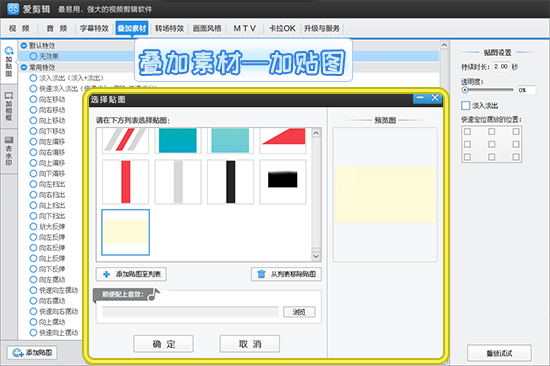Switch to the MTV tab
The width and height of the screenshot is (550, 366).
244,28
